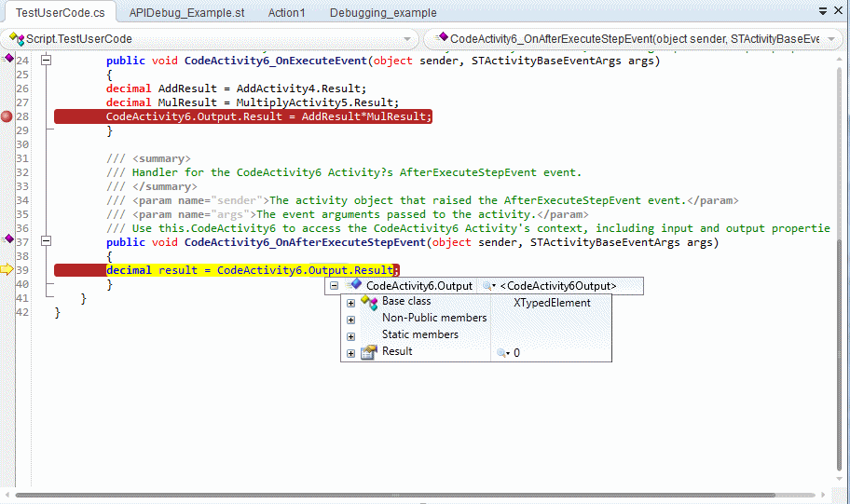The width and height of the screenshot is (850, 504).
Task: Click the Base class icon in the datatip
Action: (368, 303)
